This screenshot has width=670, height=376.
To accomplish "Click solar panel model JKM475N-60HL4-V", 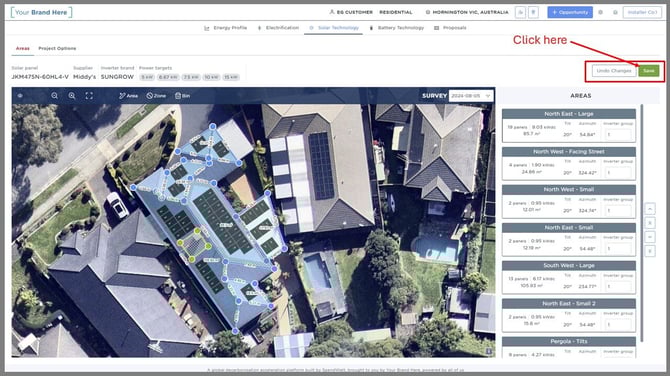I will pos(40,77).
